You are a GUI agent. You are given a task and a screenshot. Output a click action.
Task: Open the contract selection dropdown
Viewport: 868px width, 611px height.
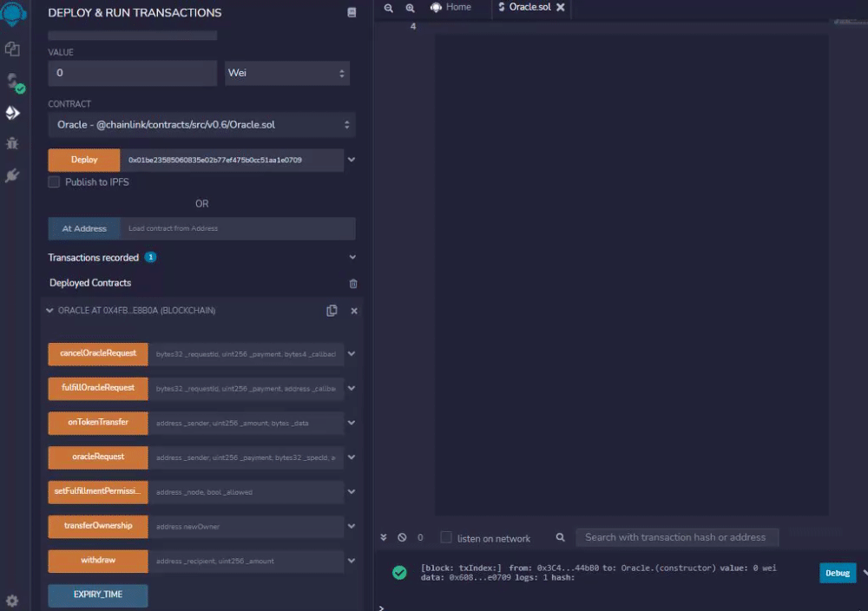coord(201,125)
